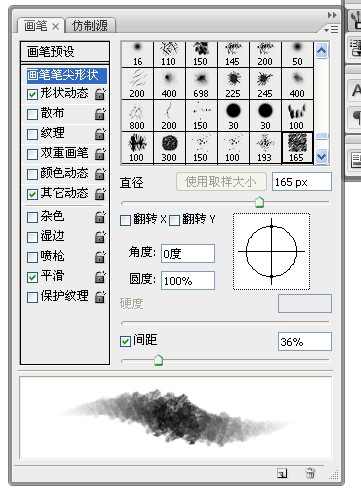Enable the 杂色 checkbox
This screenshot has height=494, width=361.
[32, 217]
